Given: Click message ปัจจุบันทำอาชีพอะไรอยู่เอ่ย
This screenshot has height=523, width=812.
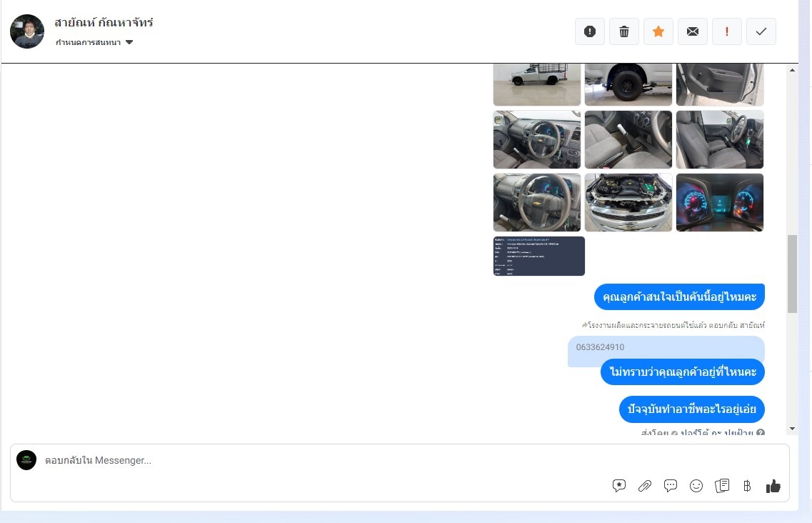Looking at the screenshot, I should (x=692, y=409).
